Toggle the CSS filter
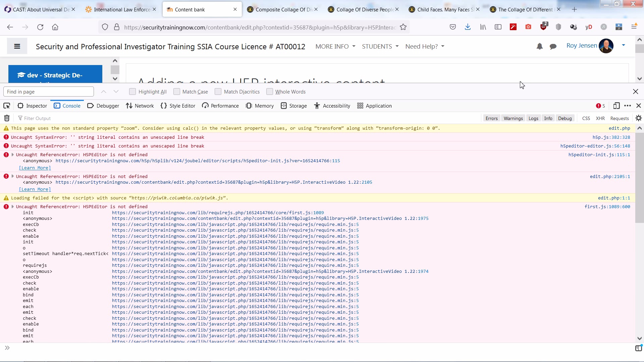 [586, 118]
